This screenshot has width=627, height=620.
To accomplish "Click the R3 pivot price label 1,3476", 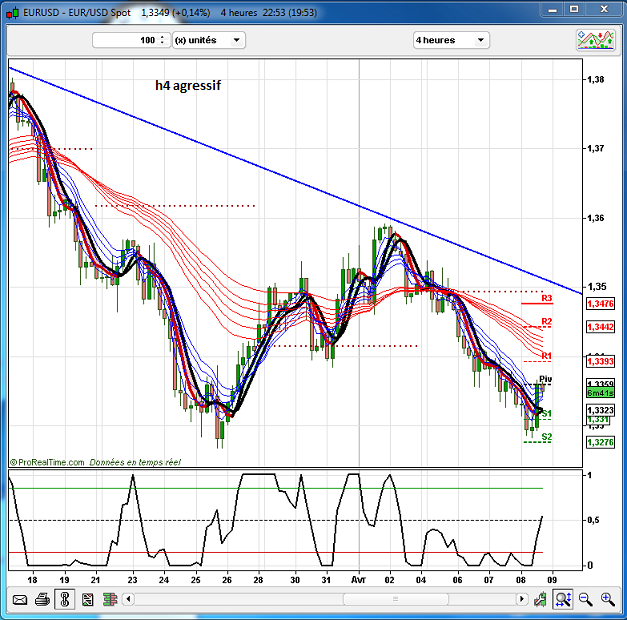I will pyautogui.click(x=600, y=303).
